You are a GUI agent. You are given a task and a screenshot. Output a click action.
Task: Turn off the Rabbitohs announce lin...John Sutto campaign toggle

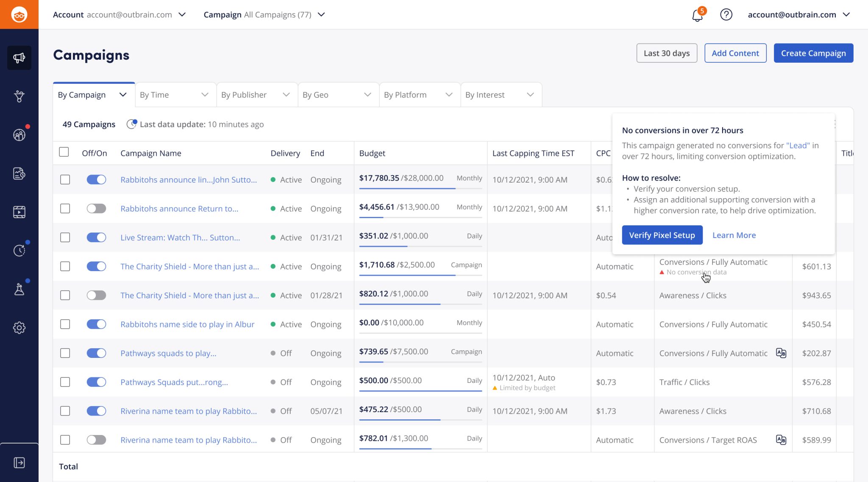click(x=96, y=180)
